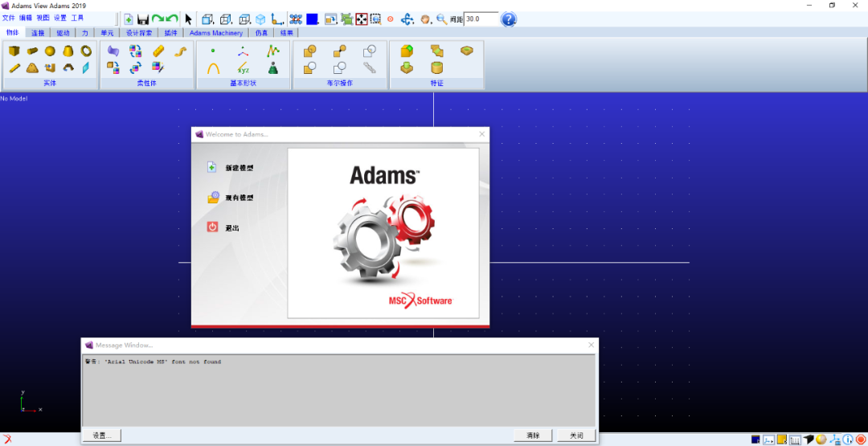Image resolution: width=868 pixels, height=446 pixels.
Task: Toggle the status bar grid visibility icon
Action: [x=796, y=440]
